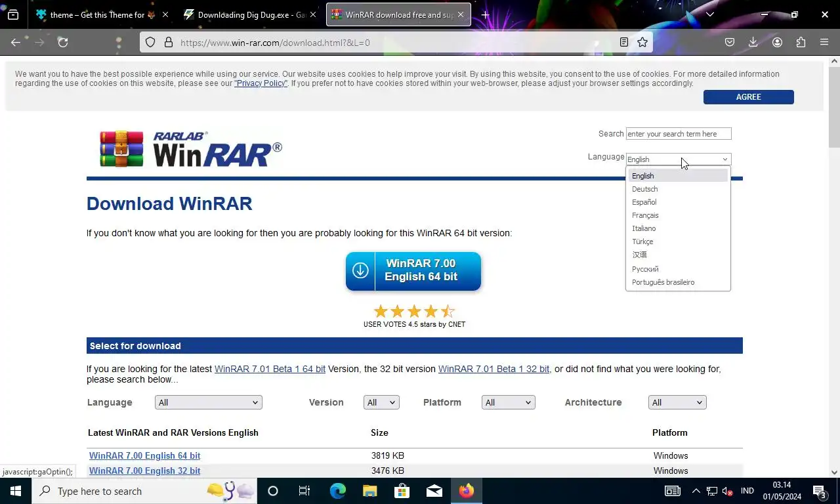Bookmark this page with the star icon
This screenshot has width=840, height=504.
pos(642,42)
